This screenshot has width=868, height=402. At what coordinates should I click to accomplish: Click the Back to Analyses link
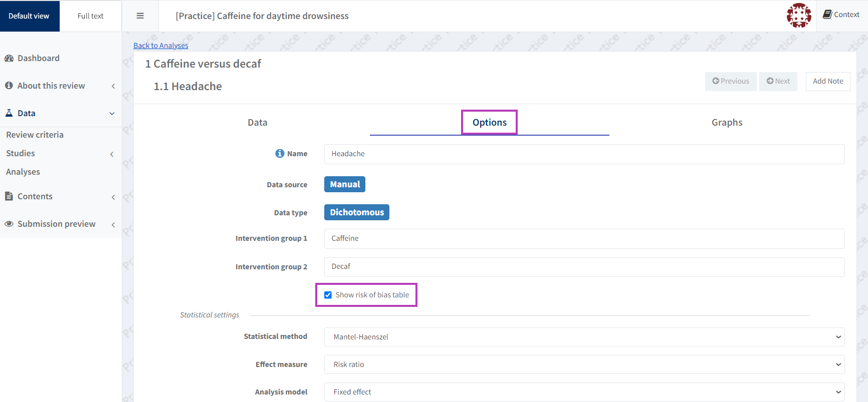pyautogui.click(x=161, y=46)
